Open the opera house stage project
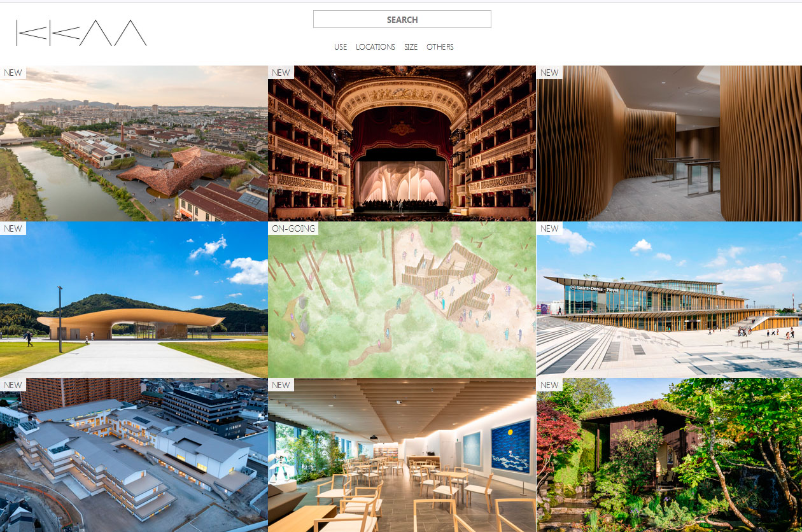This screenshot has height=532, width=802. point(402,143)
